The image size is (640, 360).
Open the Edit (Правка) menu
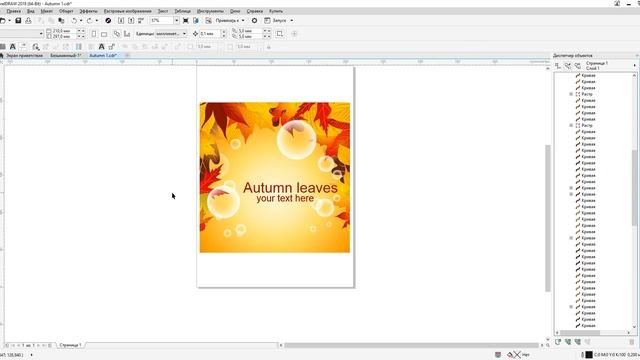13,11
